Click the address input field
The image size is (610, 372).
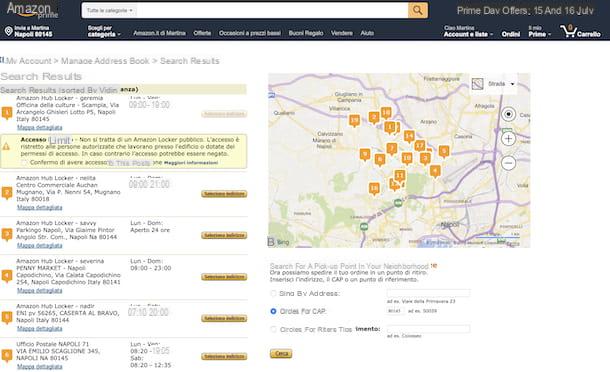coord(428,293)
